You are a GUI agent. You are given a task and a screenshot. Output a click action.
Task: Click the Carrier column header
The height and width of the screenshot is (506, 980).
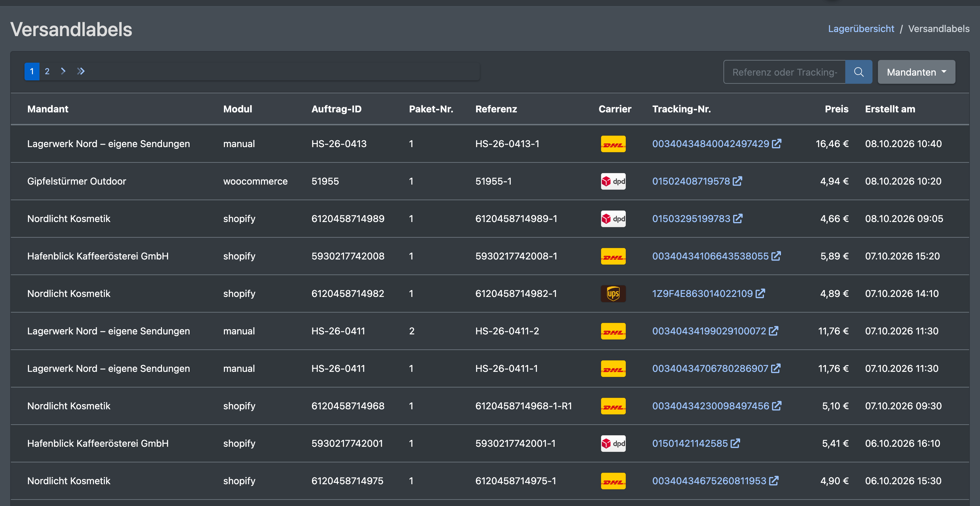pos(615,109)
